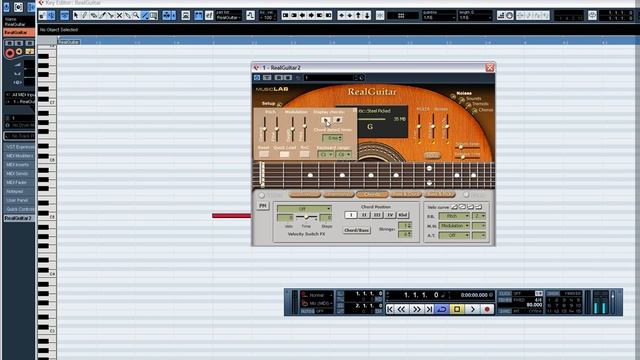Adjust the Chord detect time stepper
The width and height of the screenshot is (640, 360).
(x=333, y=138)
